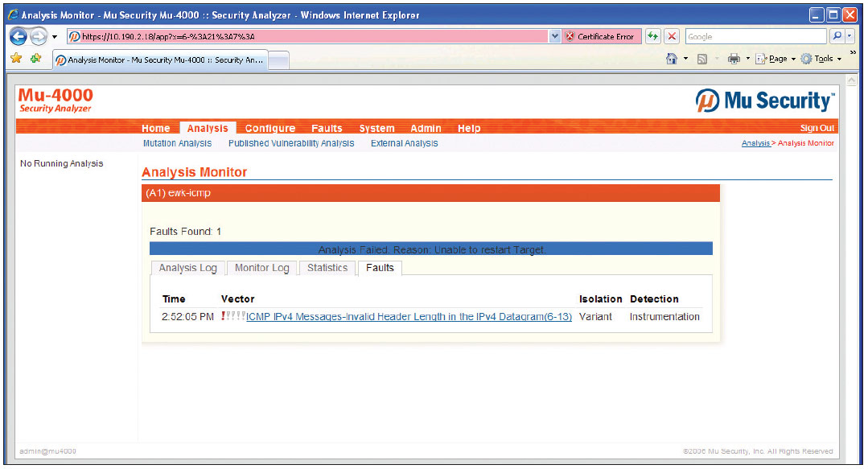Click the Add to Favorites icon
Screen dimensions: 868x469
pyautogui.click(x=35, y=59)
